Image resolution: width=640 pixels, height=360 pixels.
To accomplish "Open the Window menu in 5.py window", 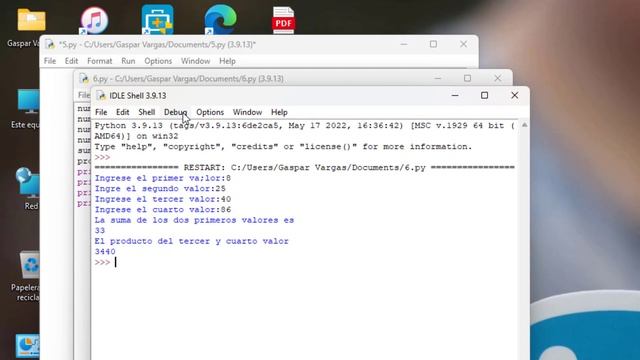I will tap(196, 61).
